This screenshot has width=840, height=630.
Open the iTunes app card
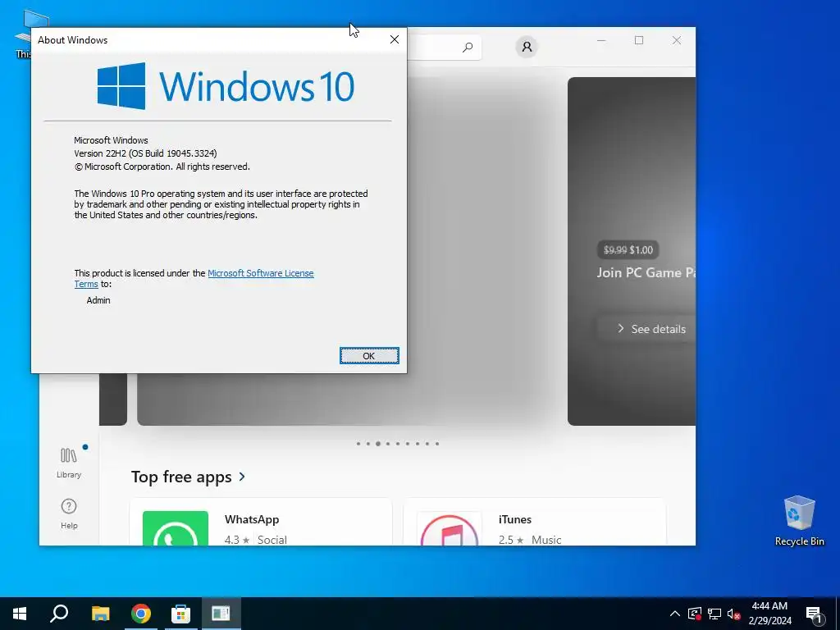534,523
